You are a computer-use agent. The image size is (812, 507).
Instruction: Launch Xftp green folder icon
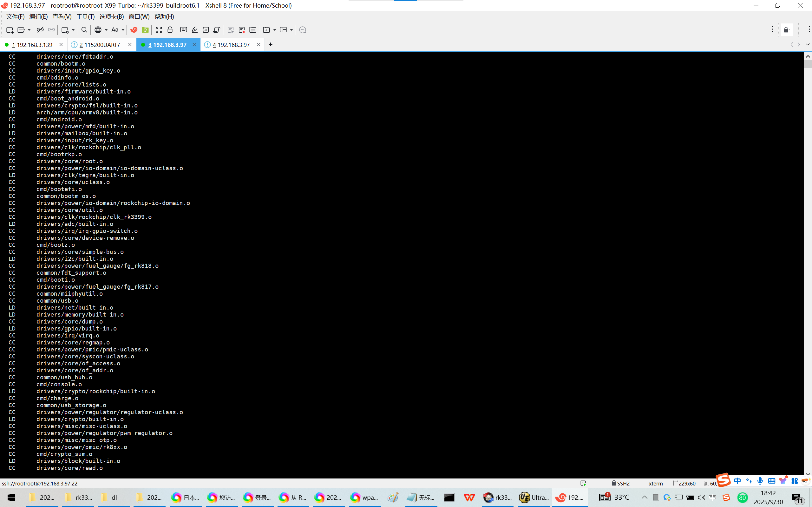[x=145, y=30]
